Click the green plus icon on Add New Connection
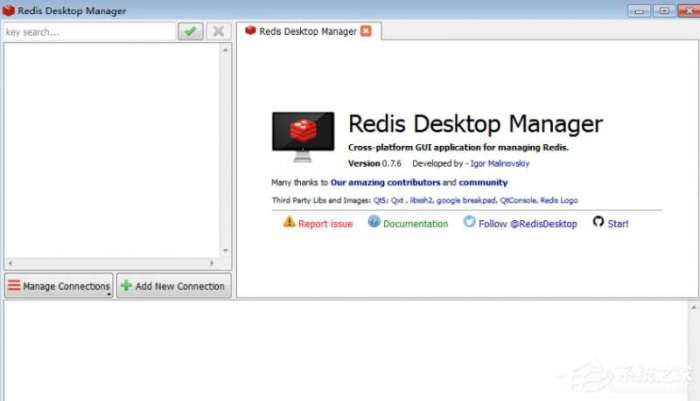 [126, 285]
